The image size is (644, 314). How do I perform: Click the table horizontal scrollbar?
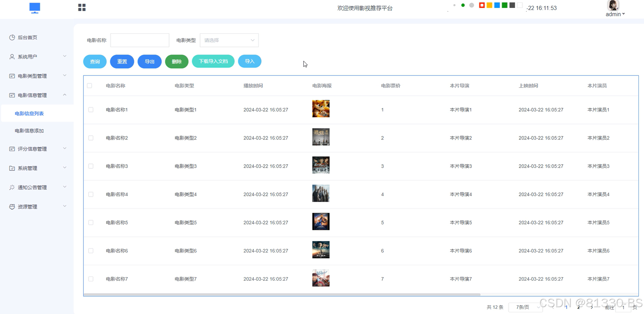click(282, 294)
